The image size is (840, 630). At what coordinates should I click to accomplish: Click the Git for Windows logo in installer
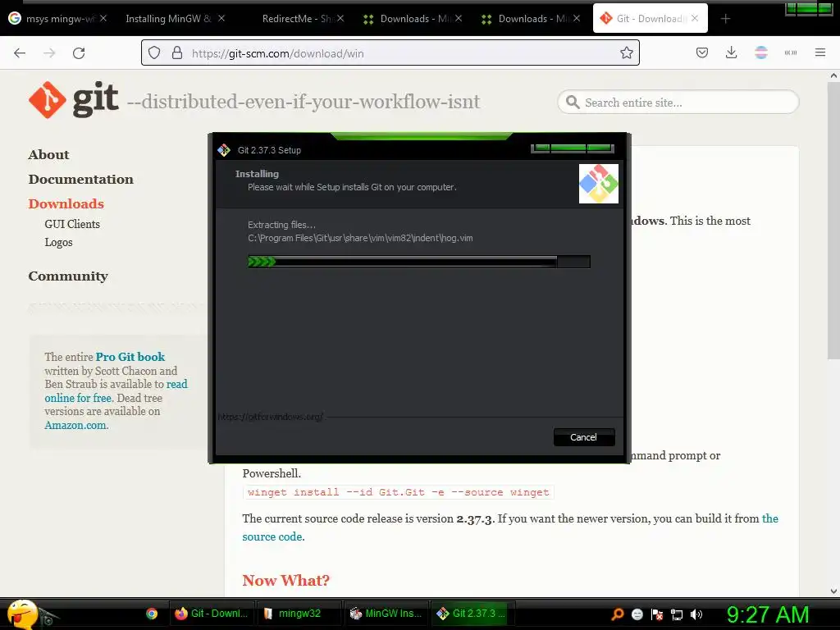(x=598, y=184)
